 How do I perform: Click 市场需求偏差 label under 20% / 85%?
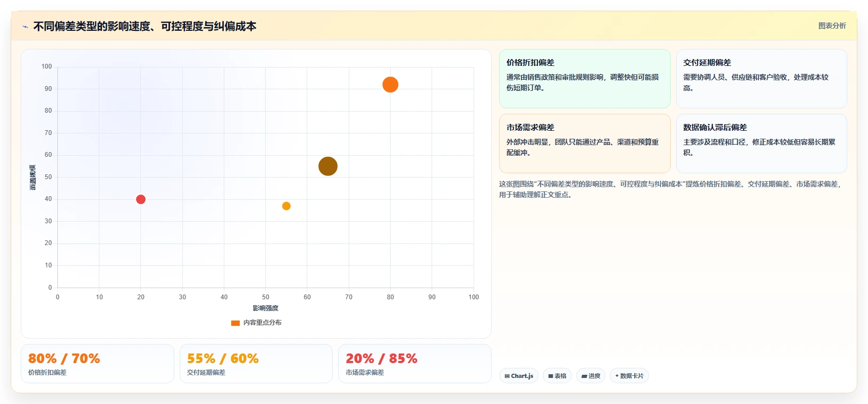pyautogui.click(x=365, y=373)
